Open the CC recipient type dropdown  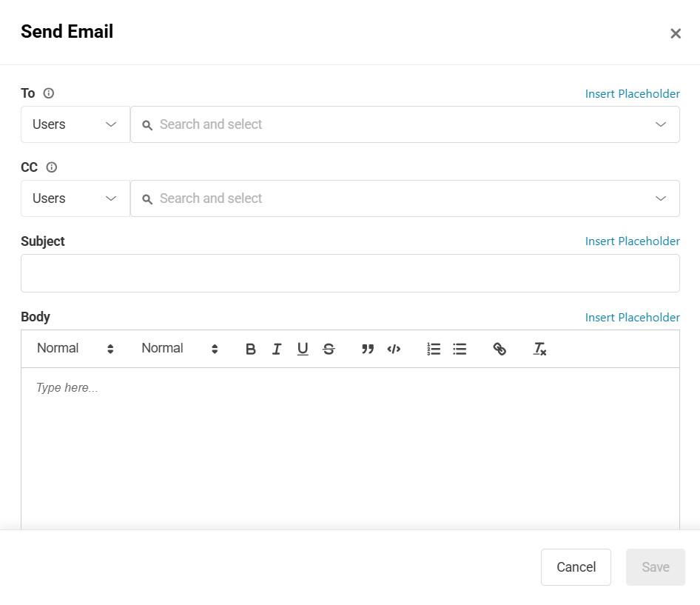coord(75,198)
